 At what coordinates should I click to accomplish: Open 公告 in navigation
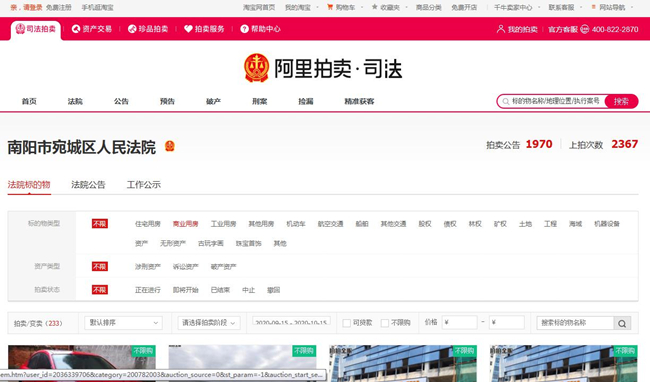[x=121, y=102]
